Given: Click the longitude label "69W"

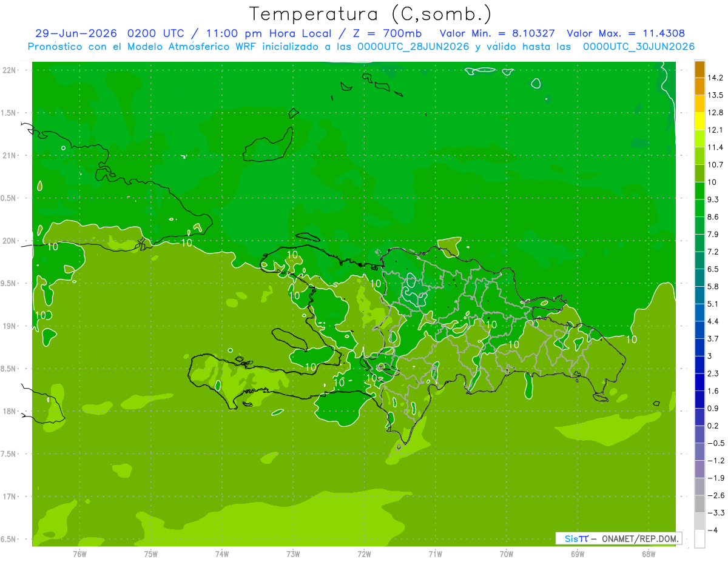Looking at the screenshot, I should click(578, 554).
